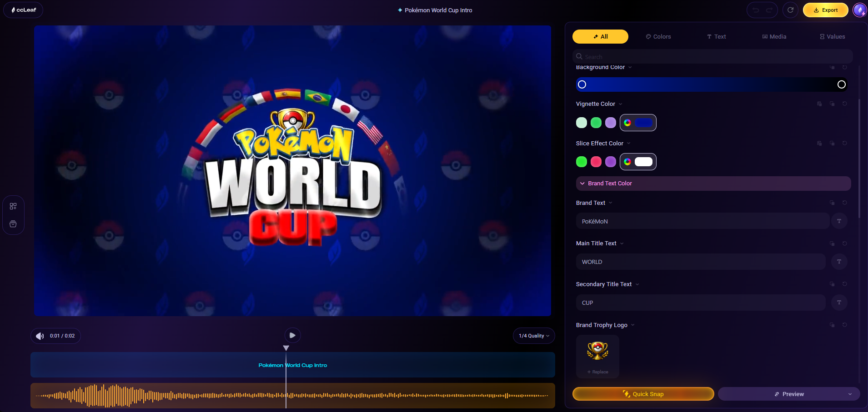Select the right stop of the Background Color gradient

click(842, 84)
